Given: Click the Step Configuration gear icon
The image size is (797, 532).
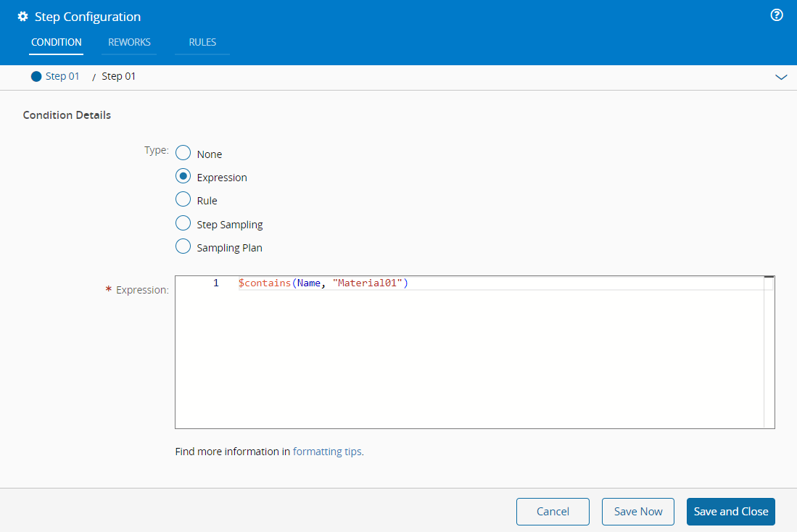Looking at the screenshot, I should [23, 17].
